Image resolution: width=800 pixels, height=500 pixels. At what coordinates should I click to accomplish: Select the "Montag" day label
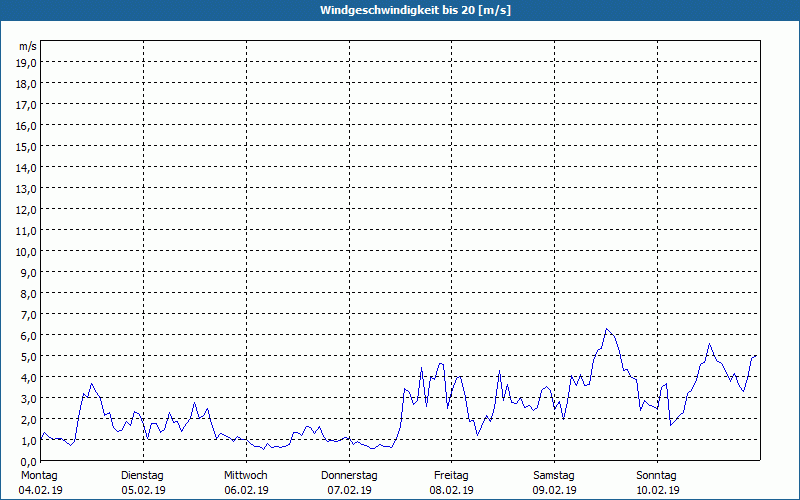click(x=39, y=476)
